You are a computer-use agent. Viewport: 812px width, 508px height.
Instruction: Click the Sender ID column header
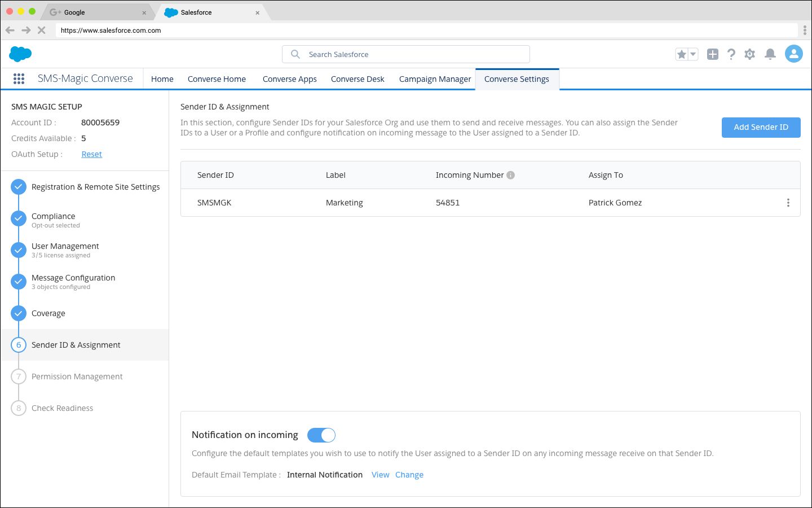[x=215, y=175]
